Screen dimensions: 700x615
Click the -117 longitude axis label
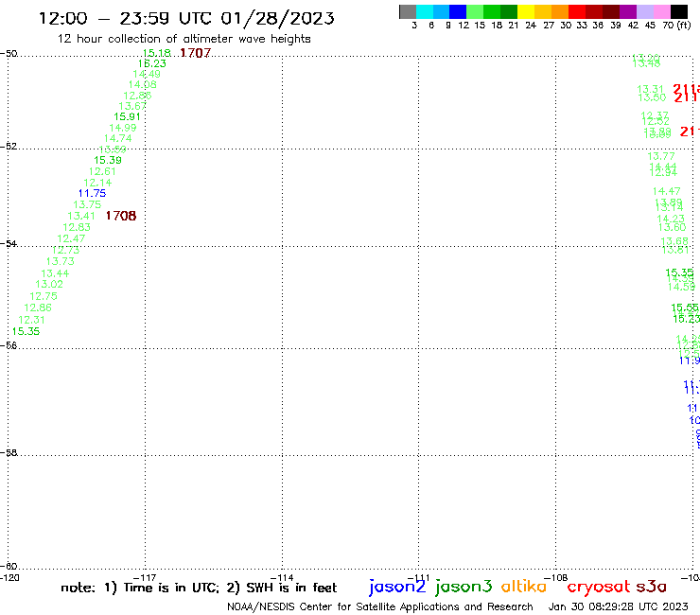pos(145,578)
